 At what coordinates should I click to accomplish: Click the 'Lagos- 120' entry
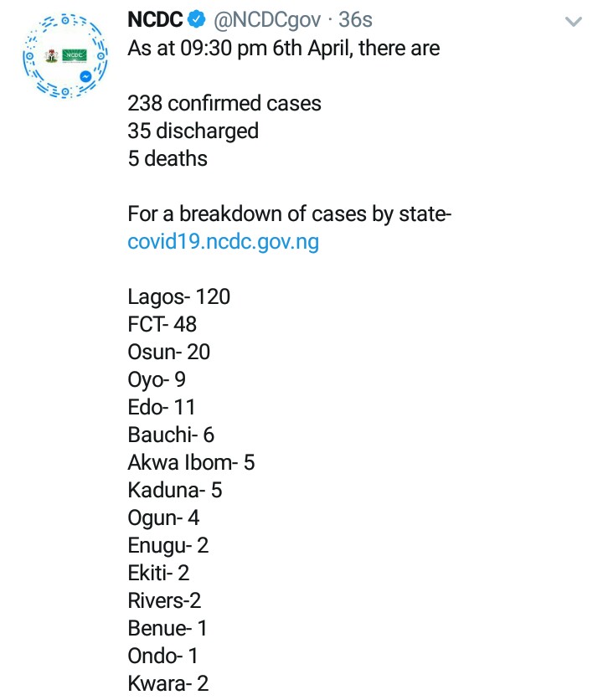point(178,296)
